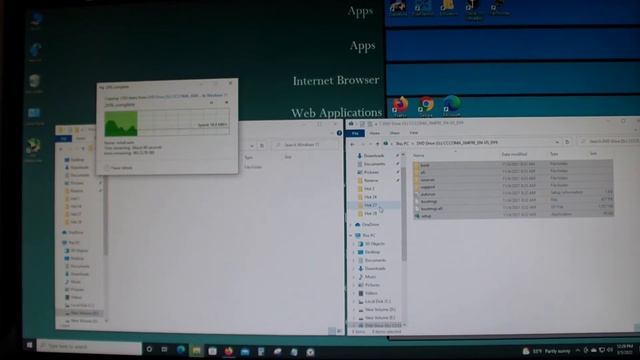Pause the file copy operation
640x360 pixels.
click(211, 102)
